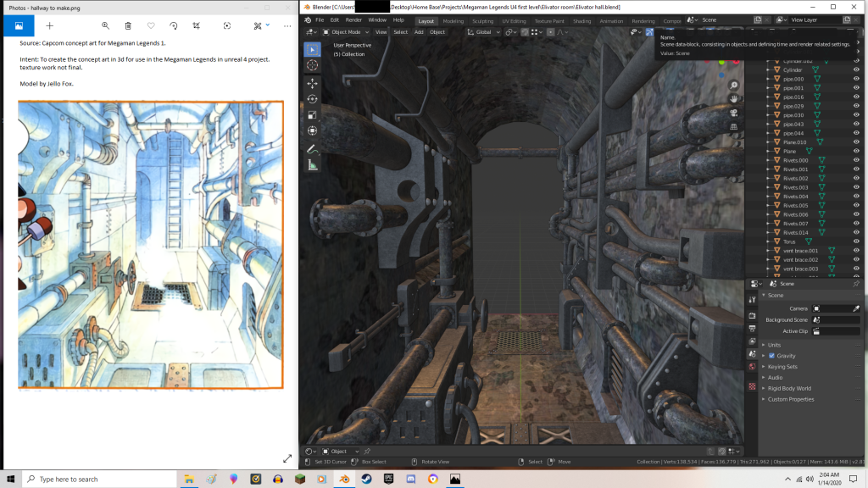Open View Layer properties tab
The height and width of the screenshot is (488, 868).
tap(752, 341)
